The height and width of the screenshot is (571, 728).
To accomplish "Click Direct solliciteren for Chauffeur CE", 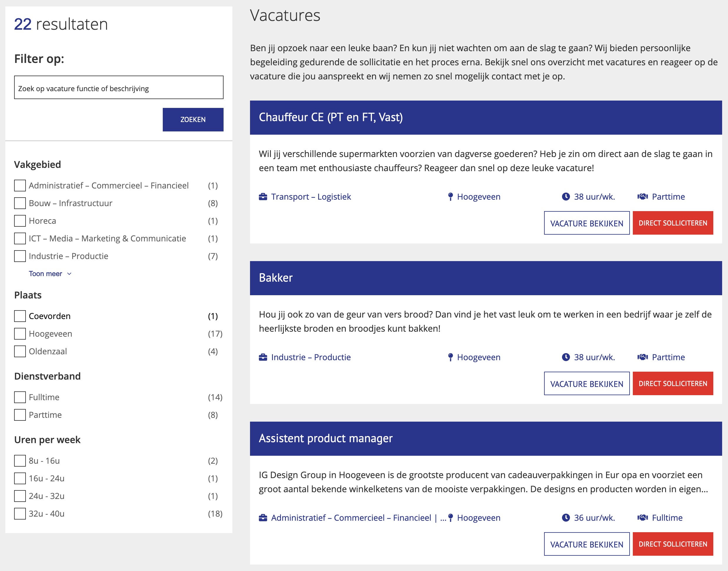I will (x=673, y=223).
